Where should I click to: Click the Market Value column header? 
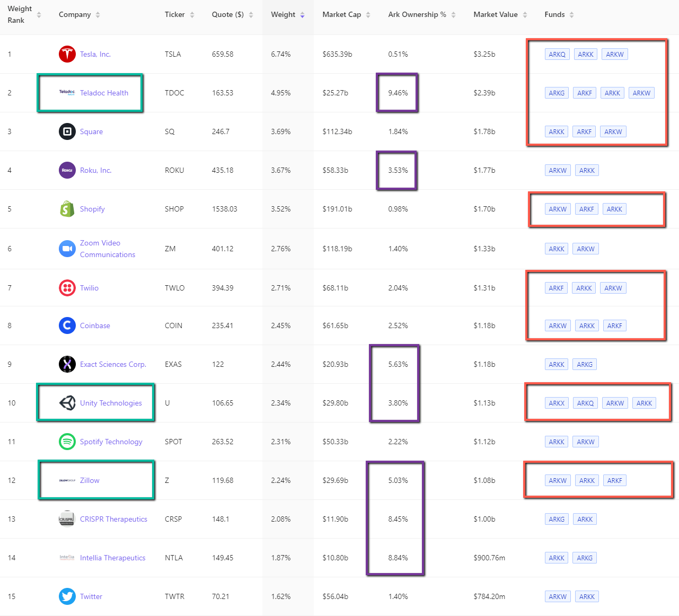[495, 15]
